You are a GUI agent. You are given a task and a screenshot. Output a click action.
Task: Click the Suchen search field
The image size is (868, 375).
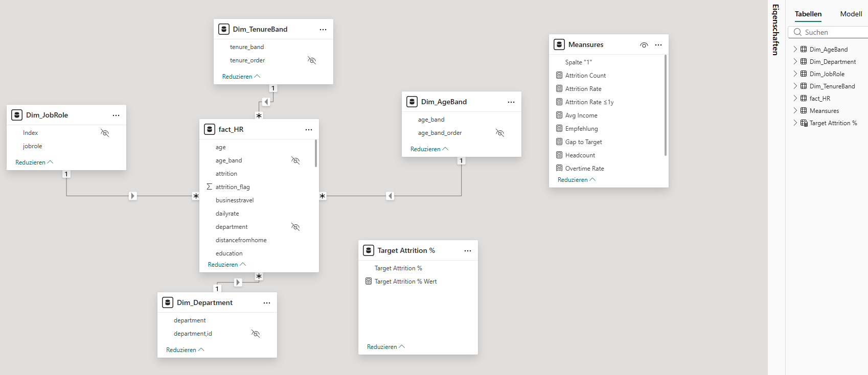[x=828, y=32]
